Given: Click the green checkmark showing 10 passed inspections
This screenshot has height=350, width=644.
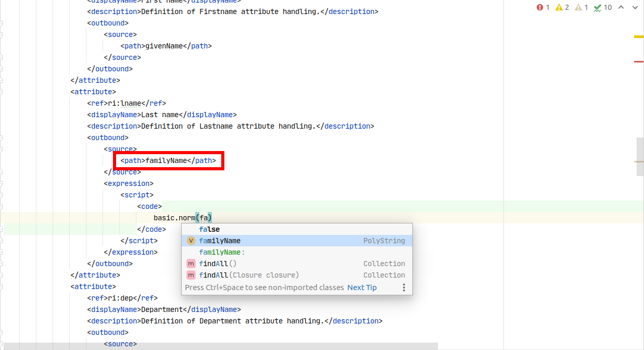Looking at the screenshot, I should click(600, 8).
